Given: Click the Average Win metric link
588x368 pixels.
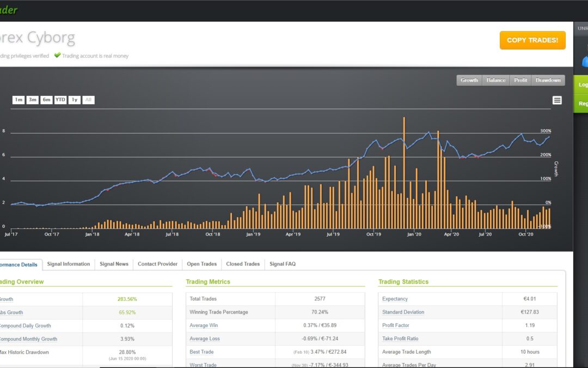Looking at the screenshot, I should (x=204, y=325).
